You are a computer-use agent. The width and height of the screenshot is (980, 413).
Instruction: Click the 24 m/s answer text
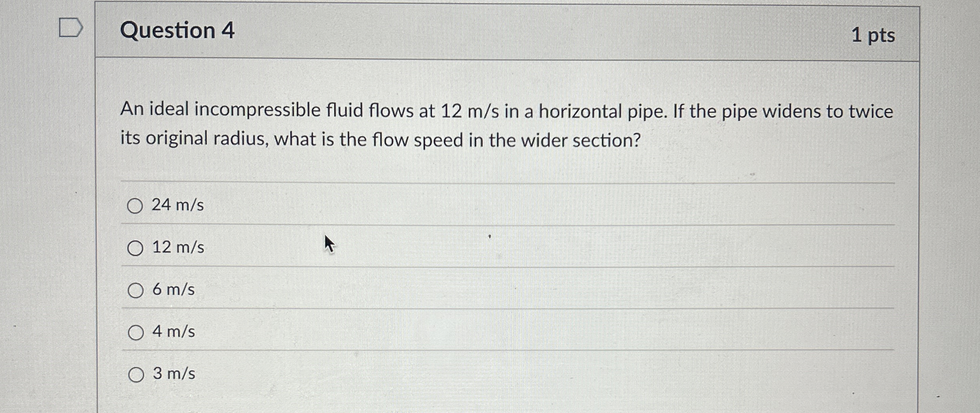coord(178,205)
